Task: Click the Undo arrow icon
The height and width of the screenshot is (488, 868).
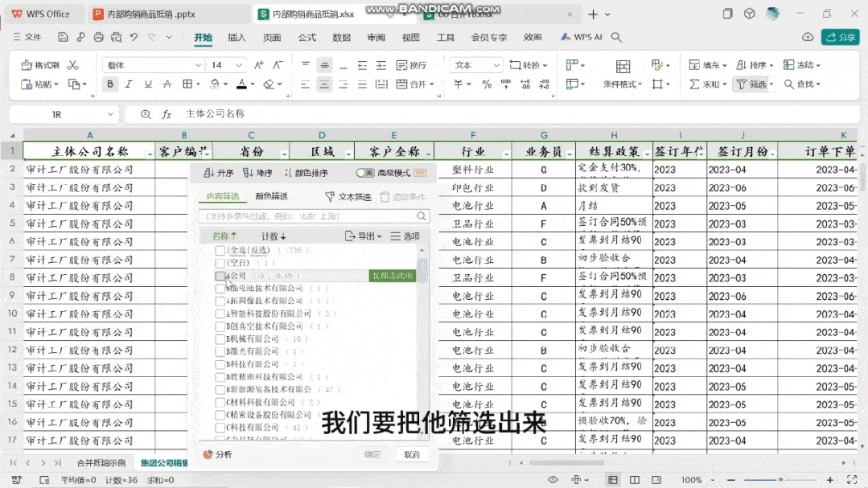Action: [134, 37]
